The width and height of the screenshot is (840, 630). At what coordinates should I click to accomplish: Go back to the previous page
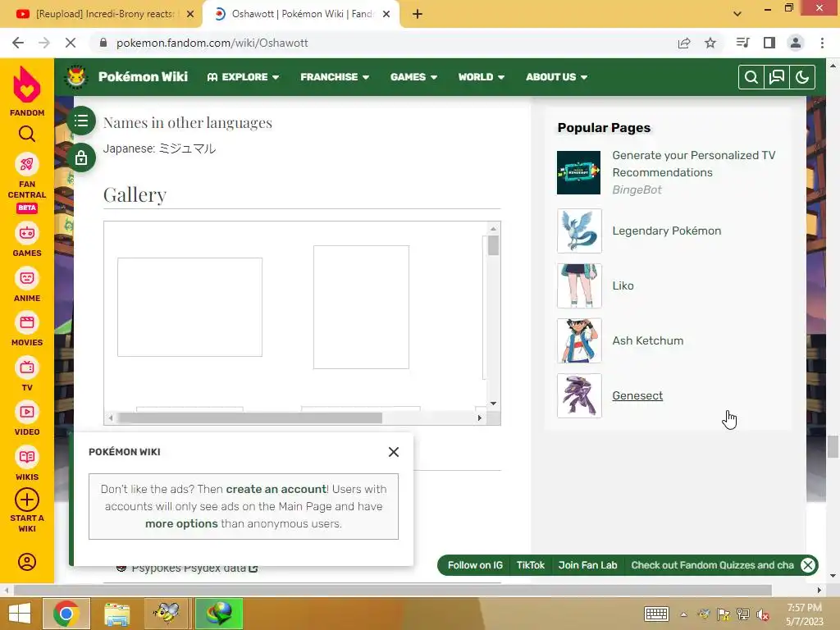[x=18, y=43]
